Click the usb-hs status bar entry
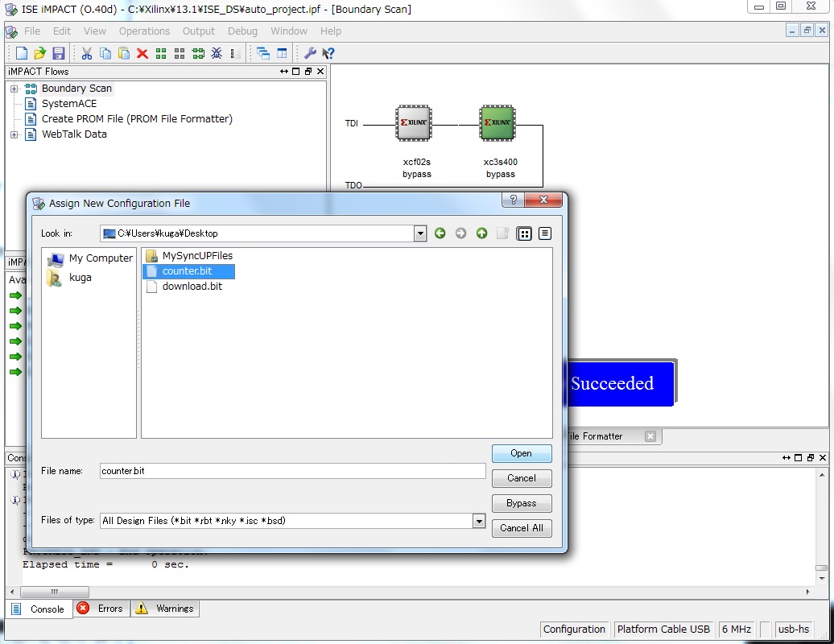The image size is (834, 644). click(x=794, y=630)
